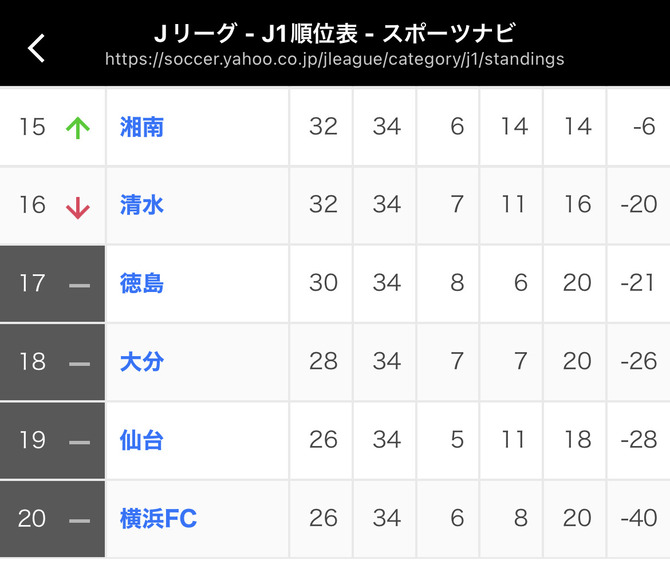Click rank number 17 in relegation zone
The height and width of the screenshot is (572, 670).
pyautogui.click(x=32, y=283)
